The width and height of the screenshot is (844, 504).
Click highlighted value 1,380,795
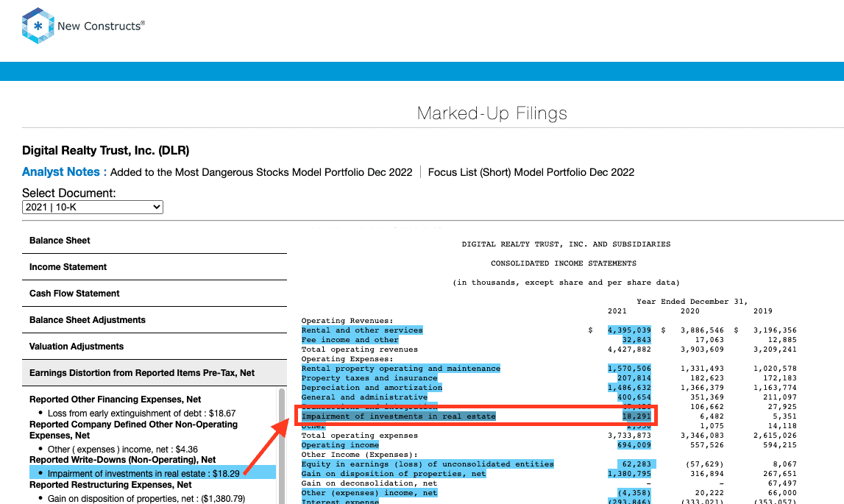pyautogui.click(x=629, y=474)
